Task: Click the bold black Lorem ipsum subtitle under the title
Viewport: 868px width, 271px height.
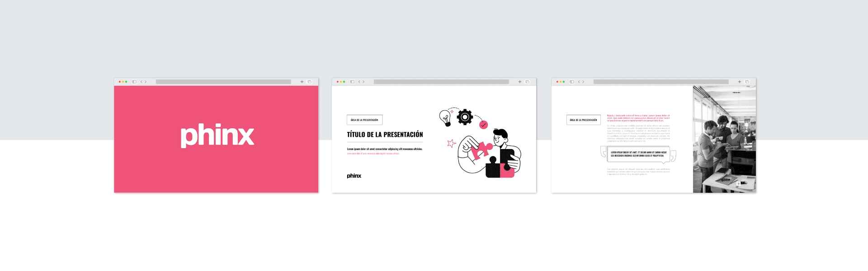Action: pyautogui.click(x=385, y=149)
